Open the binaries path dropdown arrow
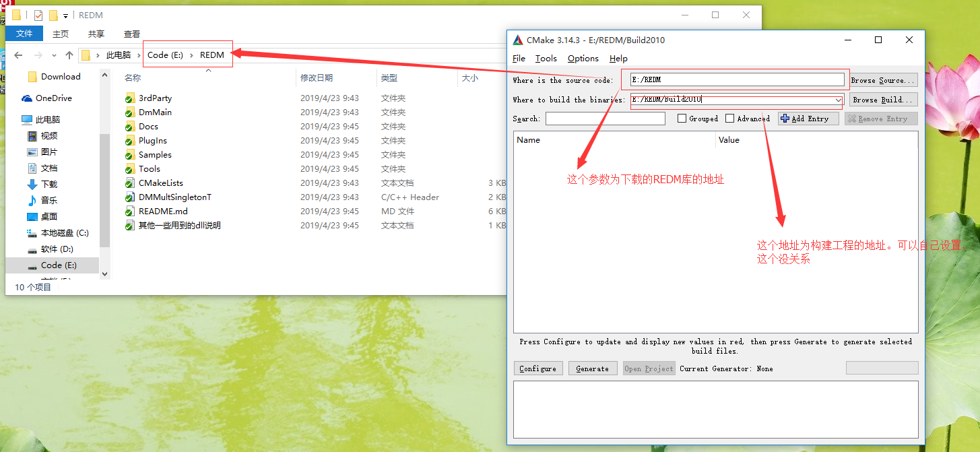 coord(837,99)
